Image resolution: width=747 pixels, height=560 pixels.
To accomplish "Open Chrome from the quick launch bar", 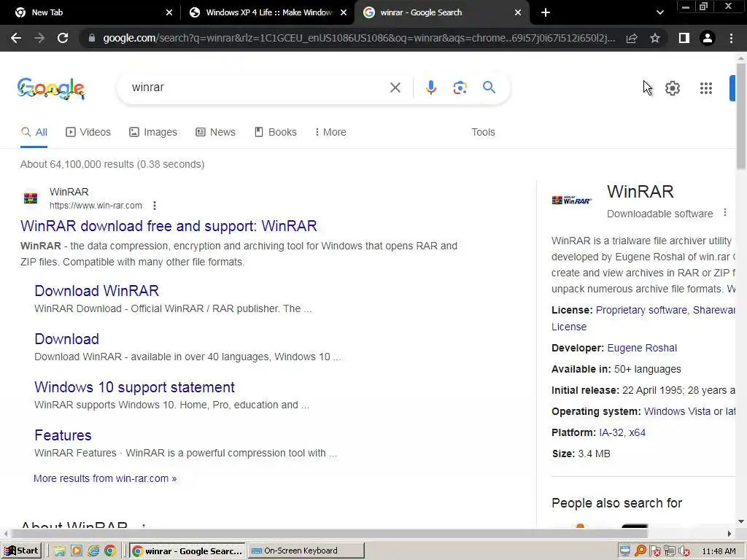I will click(x=110, y=551).
